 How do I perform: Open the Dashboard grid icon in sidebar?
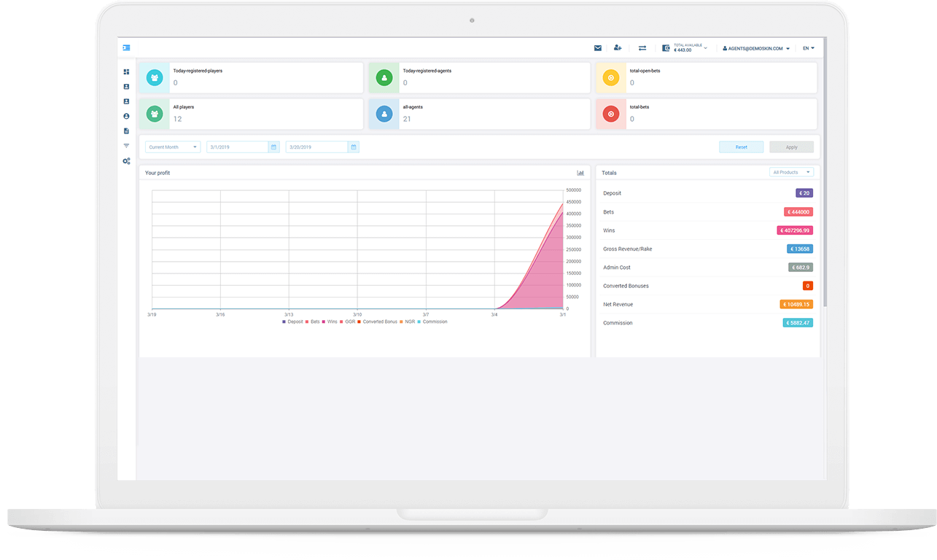[126, 71]
